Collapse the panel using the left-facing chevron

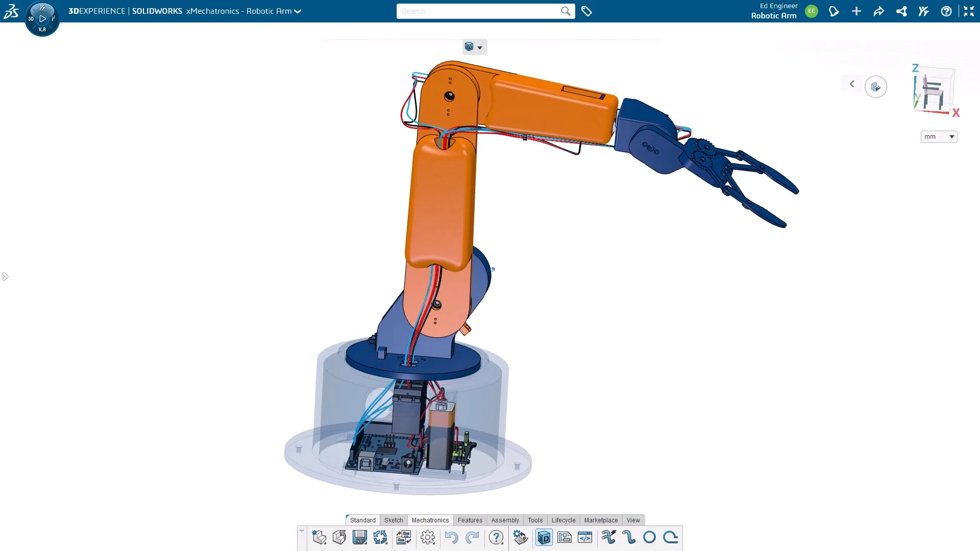[851, 84]
